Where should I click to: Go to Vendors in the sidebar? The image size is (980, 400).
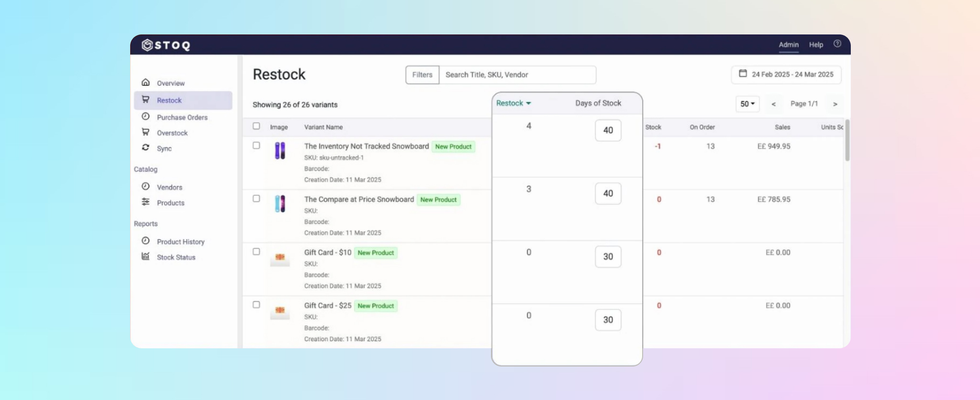click(x=169, y=187)
